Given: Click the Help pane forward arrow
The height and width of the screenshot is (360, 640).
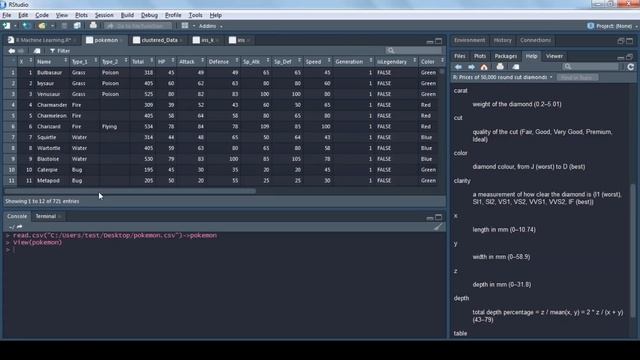Looking at the screenshot, I should 471,67.
